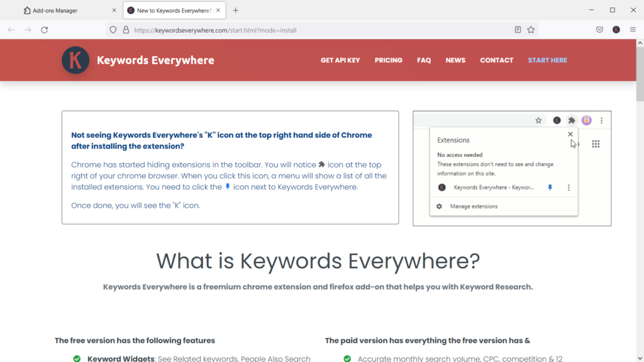Open the FAQ page

tap(424, 60)
